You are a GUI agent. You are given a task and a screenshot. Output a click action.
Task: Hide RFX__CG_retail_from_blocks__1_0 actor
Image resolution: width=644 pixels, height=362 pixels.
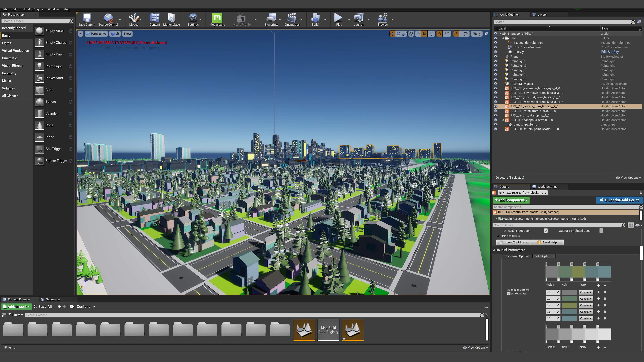click(x=496, y=111)
